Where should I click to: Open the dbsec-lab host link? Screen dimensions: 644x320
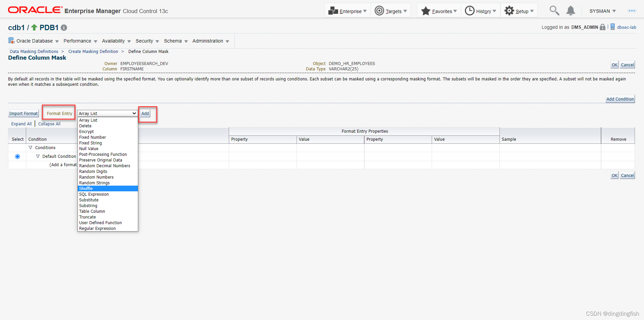click(627, 27)
